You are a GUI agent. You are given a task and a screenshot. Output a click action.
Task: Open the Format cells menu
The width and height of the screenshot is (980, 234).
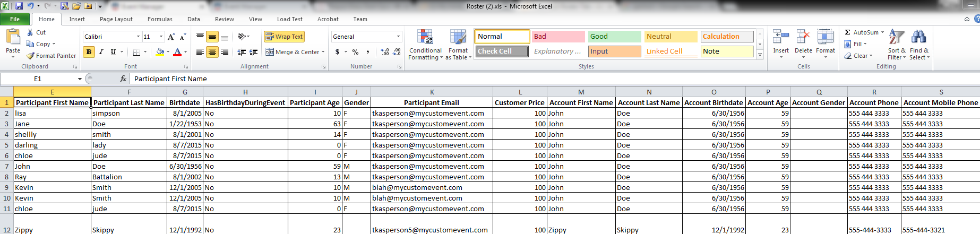(826, 44)
